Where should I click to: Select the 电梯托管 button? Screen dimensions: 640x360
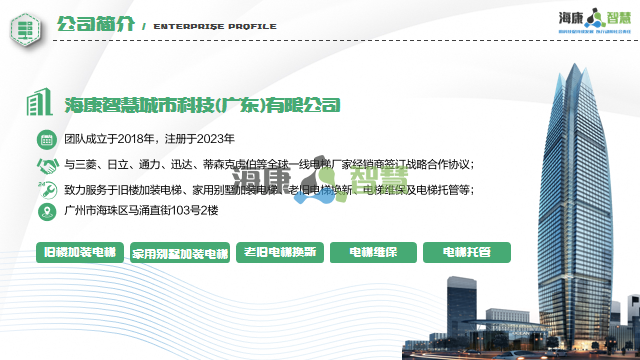467,252
